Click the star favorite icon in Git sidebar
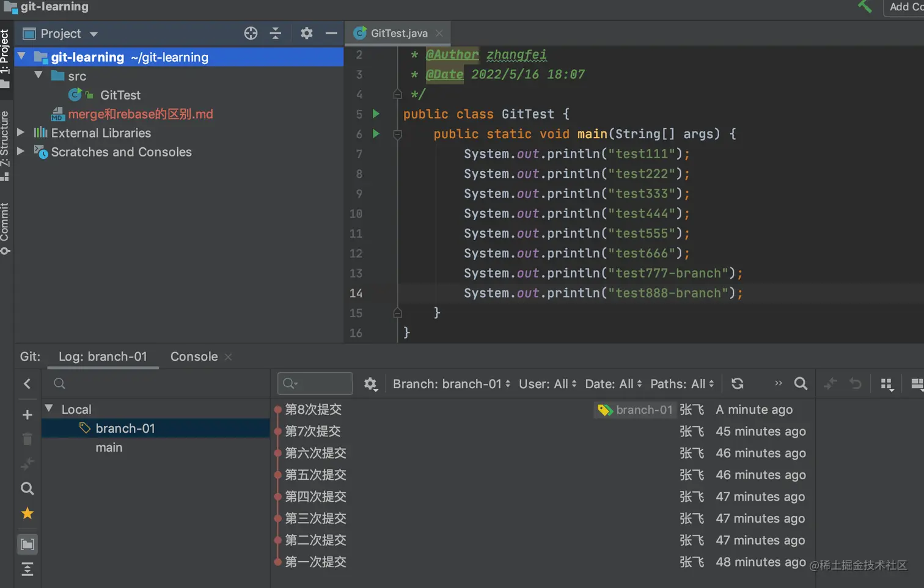Viewport: 924px width, 588px height. point(28,513)
